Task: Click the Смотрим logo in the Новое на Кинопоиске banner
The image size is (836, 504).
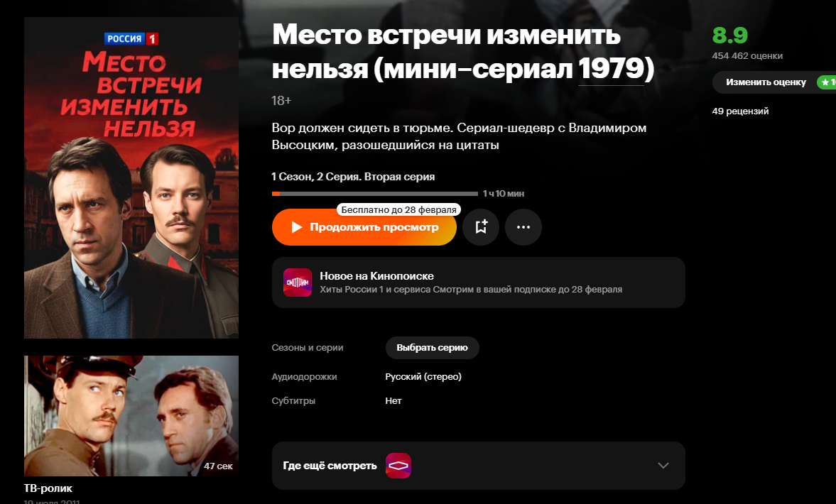Action: click(x=298, y=283)
